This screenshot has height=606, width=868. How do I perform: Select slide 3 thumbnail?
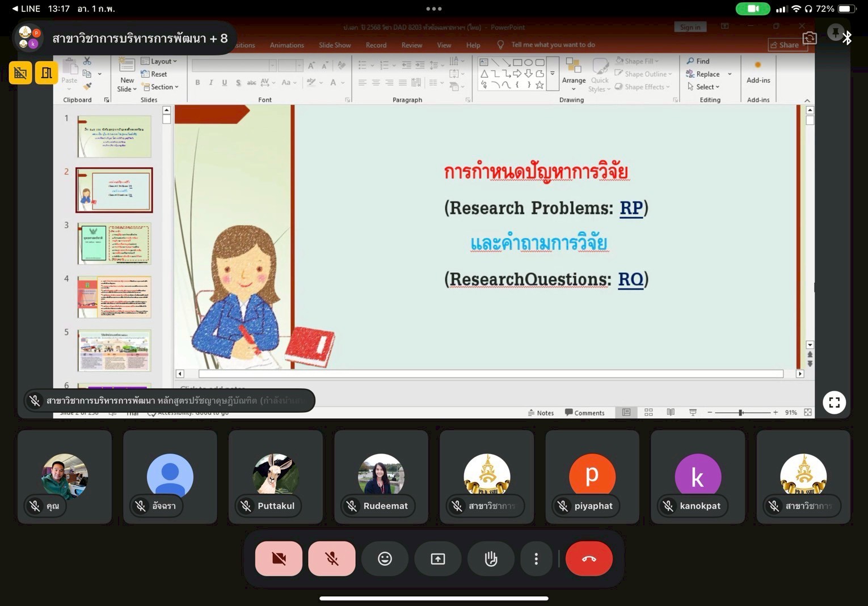coord(114,244)
